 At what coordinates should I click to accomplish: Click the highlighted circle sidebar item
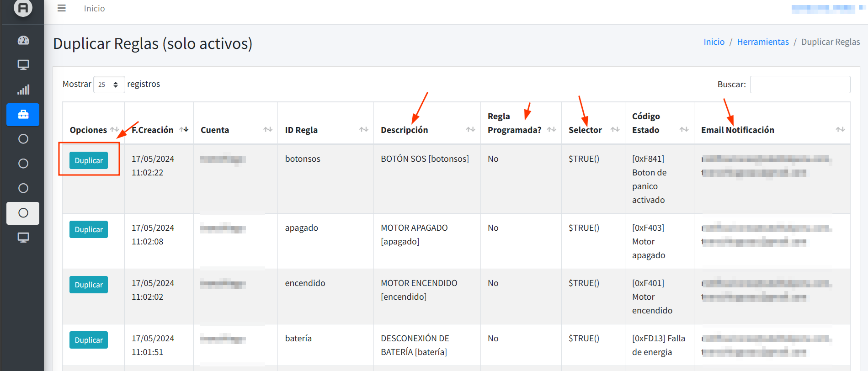pos(23,213)
